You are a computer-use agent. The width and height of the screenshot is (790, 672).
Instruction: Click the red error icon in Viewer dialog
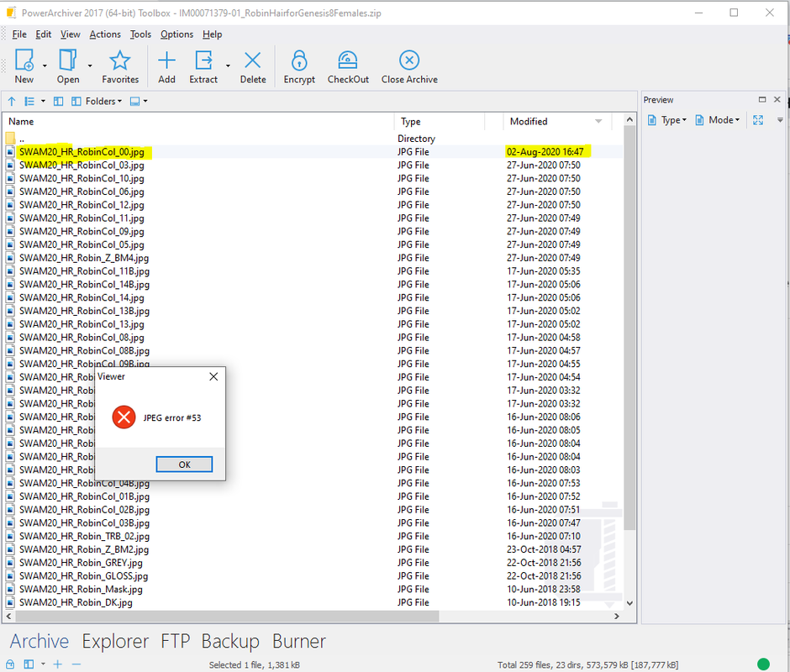click(x=124, y=417)
